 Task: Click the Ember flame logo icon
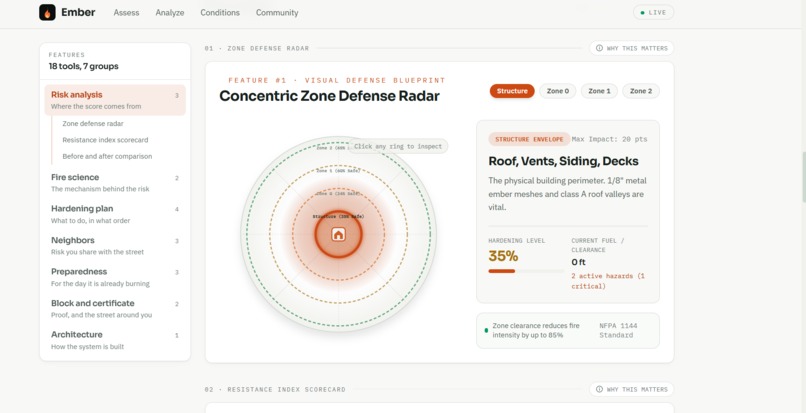click(47, 12)
